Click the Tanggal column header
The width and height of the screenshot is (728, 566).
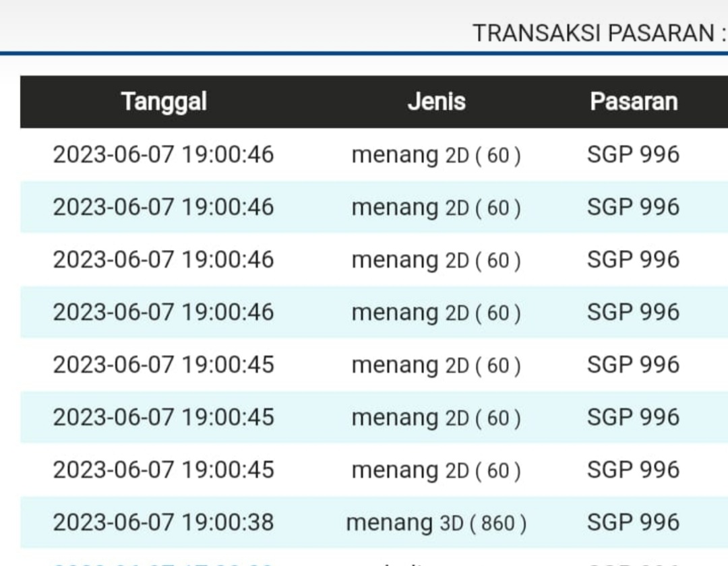tap(164, 102)
